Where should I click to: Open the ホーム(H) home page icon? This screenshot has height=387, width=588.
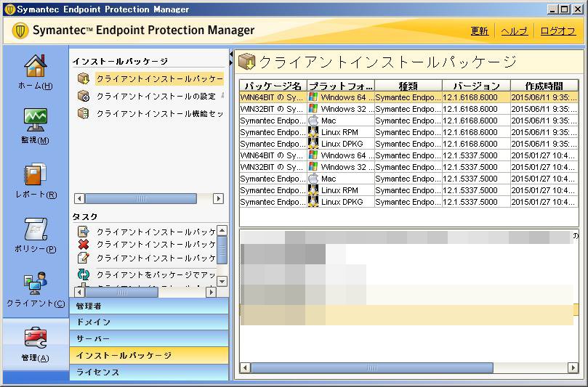coord(35,66)
